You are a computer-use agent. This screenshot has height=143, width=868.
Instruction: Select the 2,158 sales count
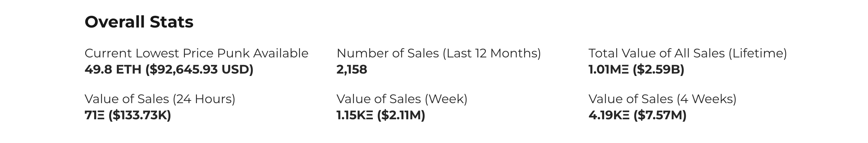(x=352, y=69)
